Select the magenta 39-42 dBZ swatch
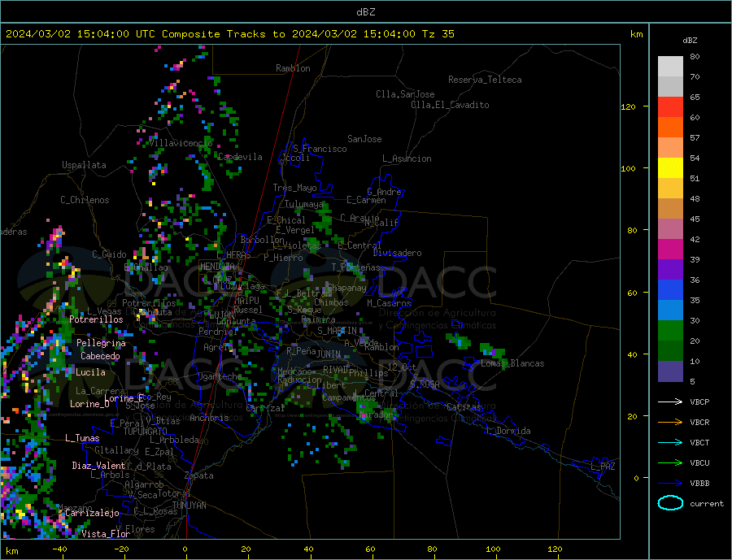The image size is (732, 560). click(670, 250)
